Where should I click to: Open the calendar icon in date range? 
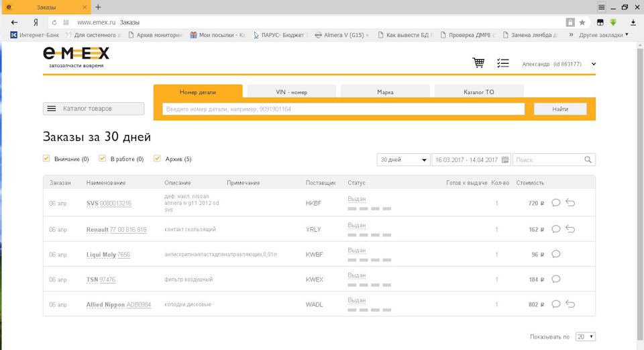(504, 160)
